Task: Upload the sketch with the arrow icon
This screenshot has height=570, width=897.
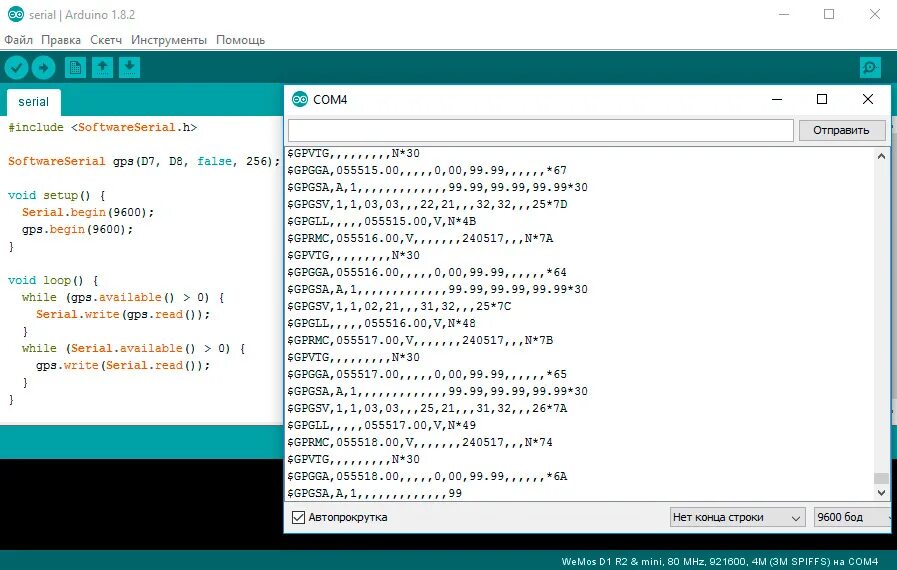Action: coord(43,68)
